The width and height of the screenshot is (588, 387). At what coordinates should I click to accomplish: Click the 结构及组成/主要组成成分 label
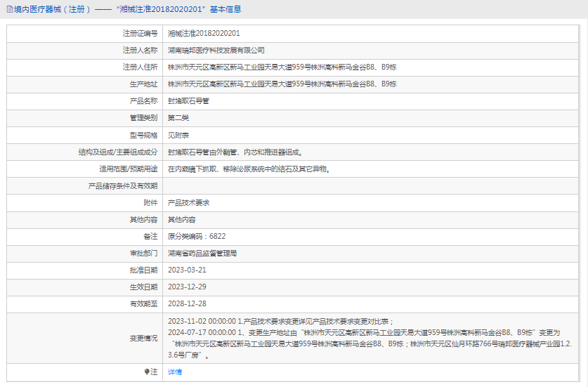[x=118, y=152]
